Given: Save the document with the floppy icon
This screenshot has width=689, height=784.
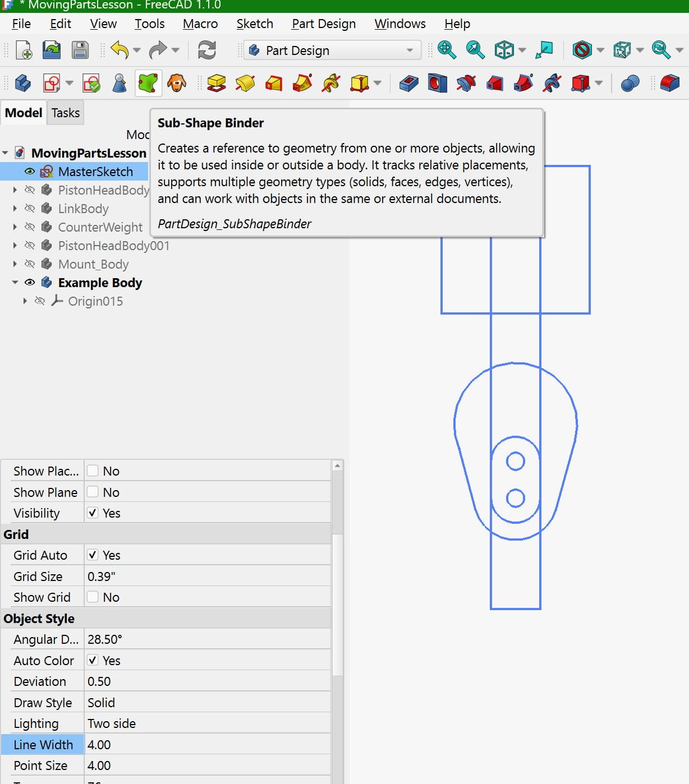Looking at the screenshot, I should coord(80,50).
